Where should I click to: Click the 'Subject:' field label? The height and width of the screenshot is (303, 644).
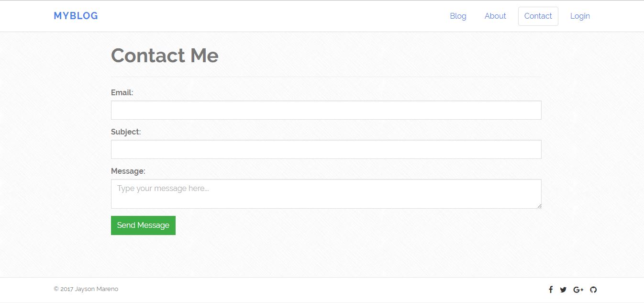click(126, 132)
